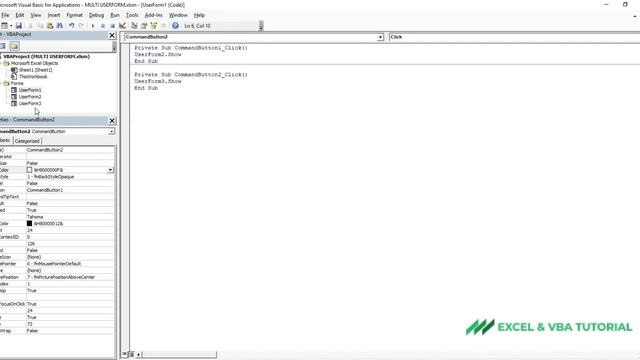Screen dimensions: 640x360
Task: Click the Caption value CommandButton1
Action: (70, 190)
